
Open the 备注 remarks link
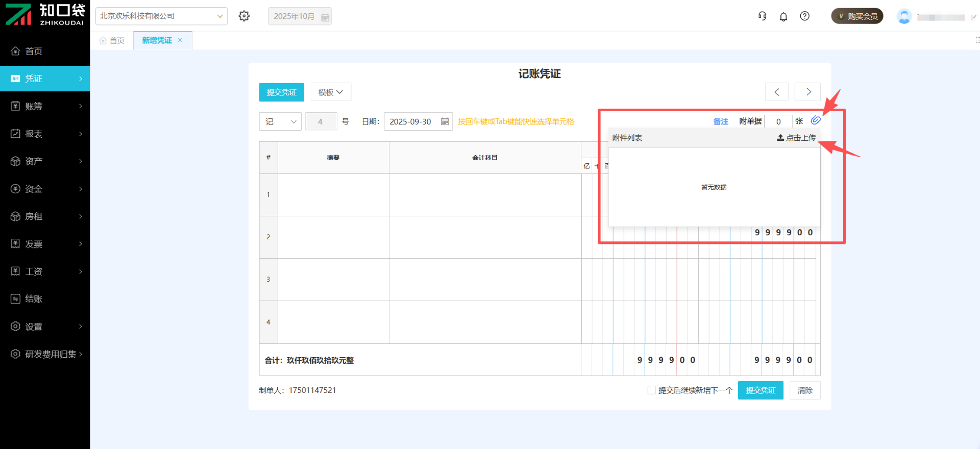(721, 121)
